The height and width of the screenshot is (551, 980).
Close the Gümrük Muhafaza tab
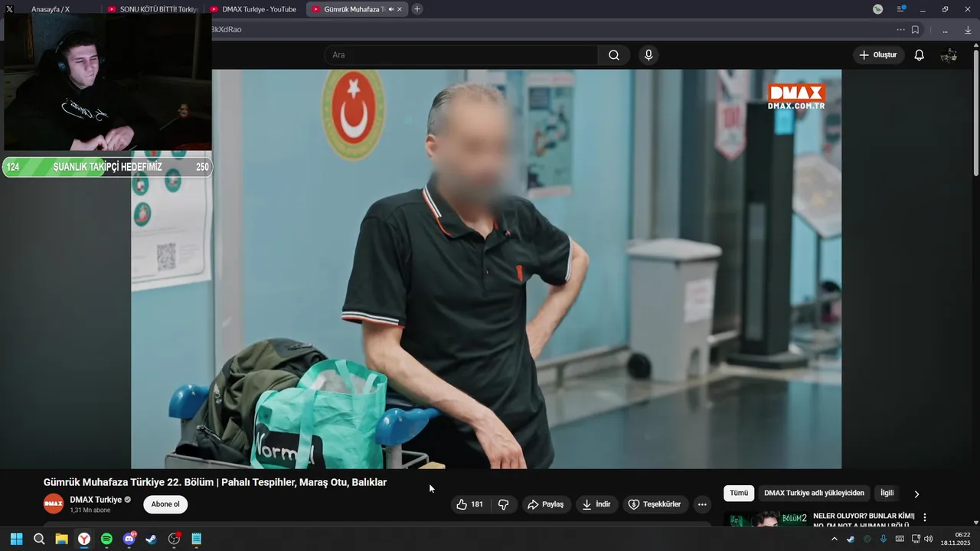tap(400, 9)
